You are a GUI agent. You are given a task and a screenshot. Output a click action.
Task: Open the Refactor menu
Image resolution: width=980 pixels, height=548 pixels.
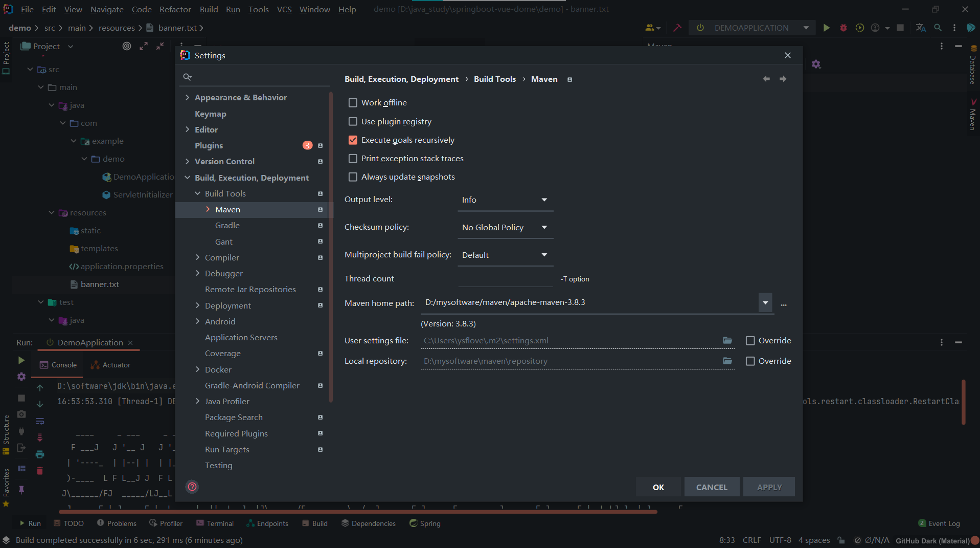click(x=175, y=9)
